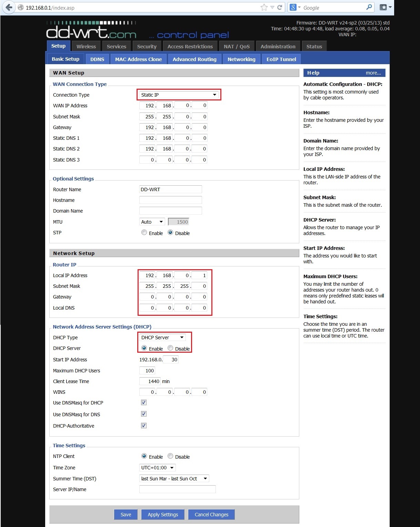Switch to the Security tab
The image size is (420, 527).
[147, 47]
